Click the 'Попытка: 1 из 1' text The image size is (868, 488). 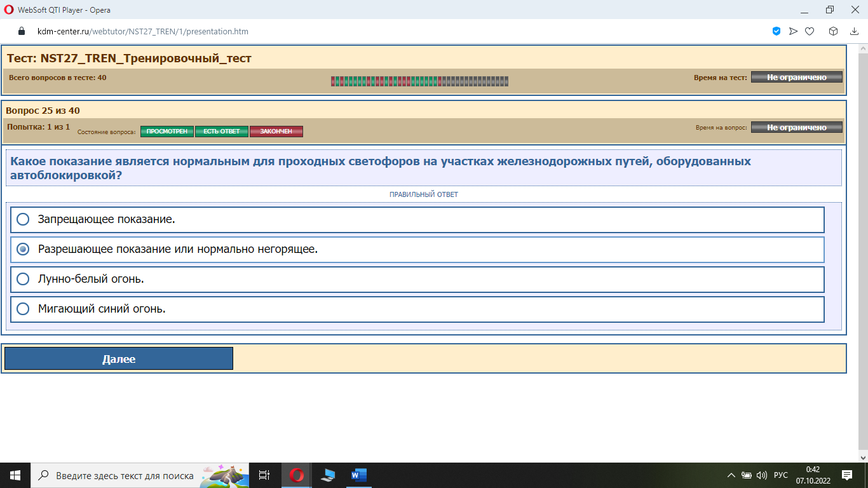pyautogui.click(x=38, y=127)
